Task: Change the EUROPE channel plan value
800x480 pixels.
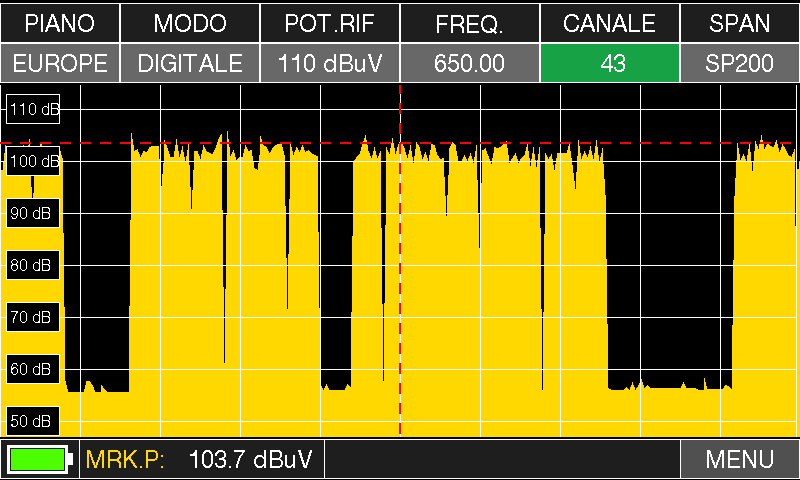Action: pos(60,63)
